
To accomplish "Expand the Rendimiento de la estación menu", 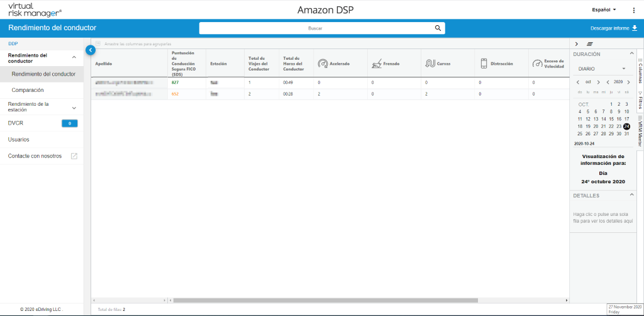I will 74,108.
